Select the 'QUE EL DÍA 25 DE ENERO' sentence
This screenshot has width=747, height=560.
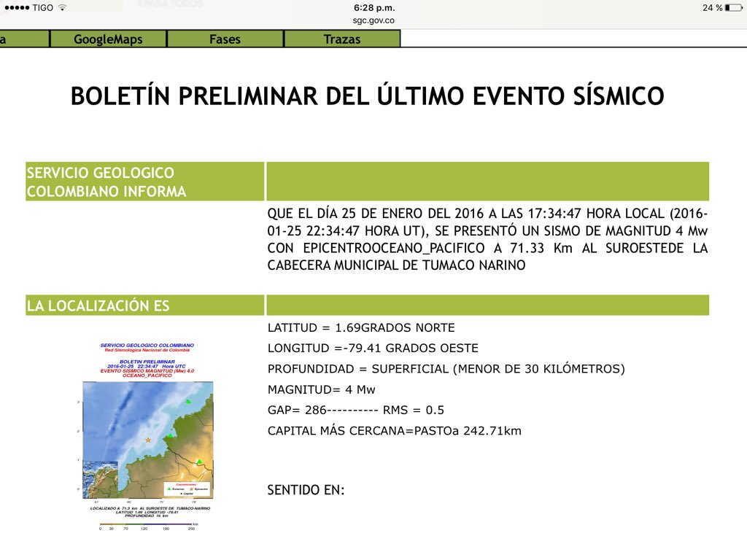tap(487, 239)
